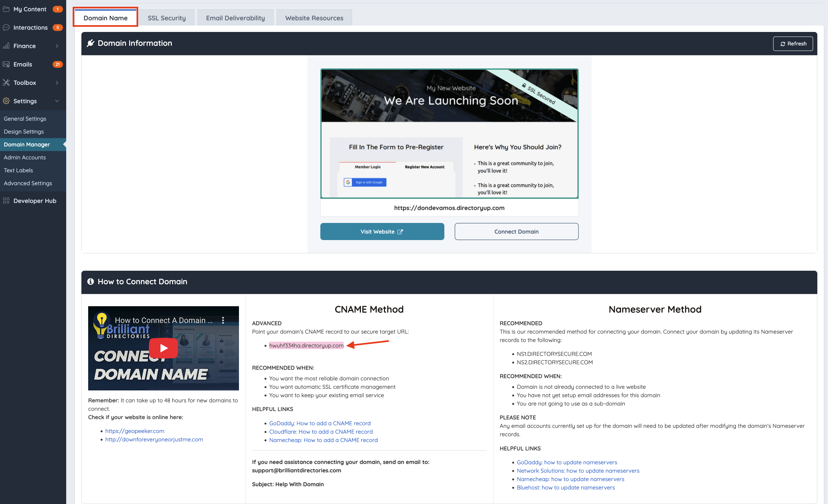
Task: Click the My Content folder icon
Action: pyautogui.click(x=6, y=9)
